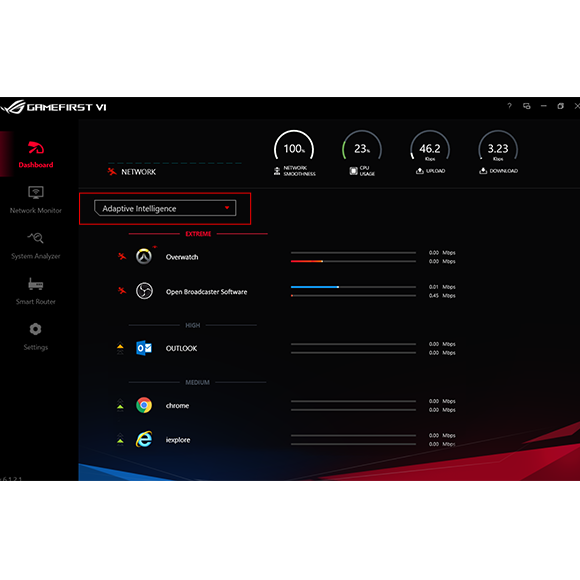580x580 pixels.
Task: Expand the Adaptive Intelligence dropdown
Action: [x=165, y=208]
